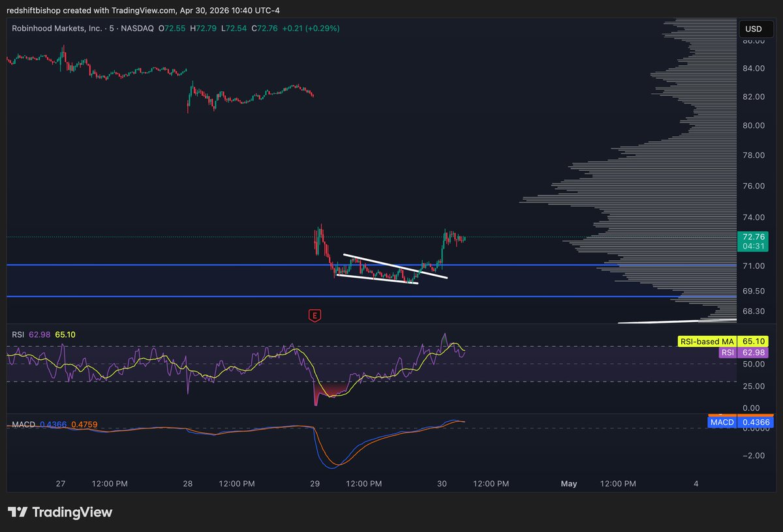Click the 28 date label on time axis

(x=188, y=484)
